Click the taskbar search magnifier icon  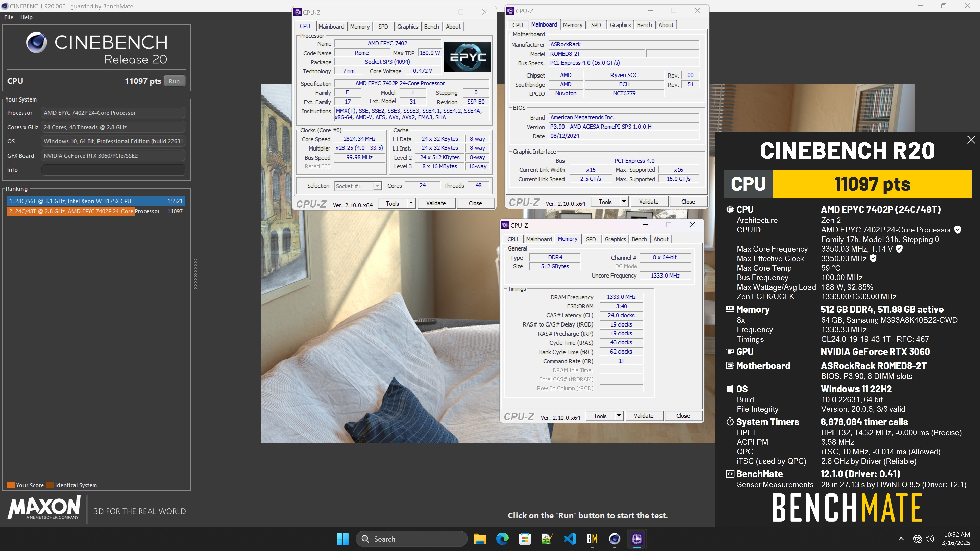click(x=365, y=539)
